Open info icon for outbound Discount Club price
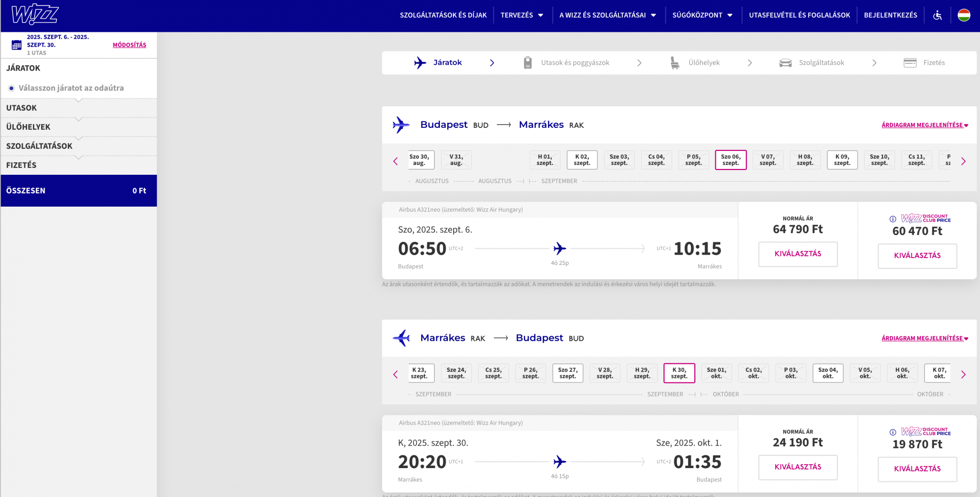 893,219
